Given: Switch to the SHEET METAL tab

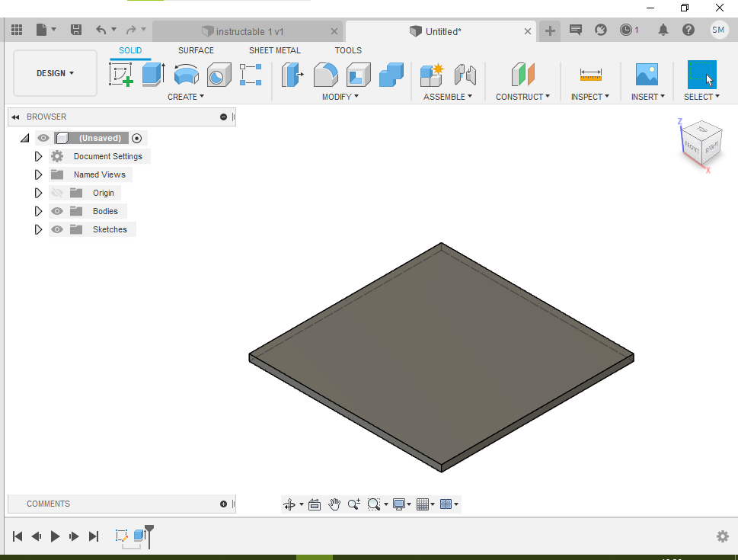Looking at the screenshot, I should (274, 50).
